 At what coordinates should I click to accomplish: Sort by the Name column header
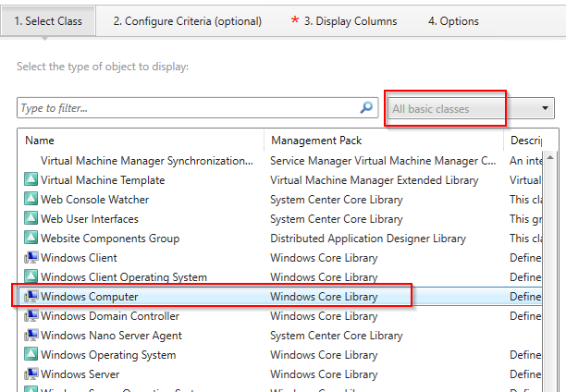(40, 141)
